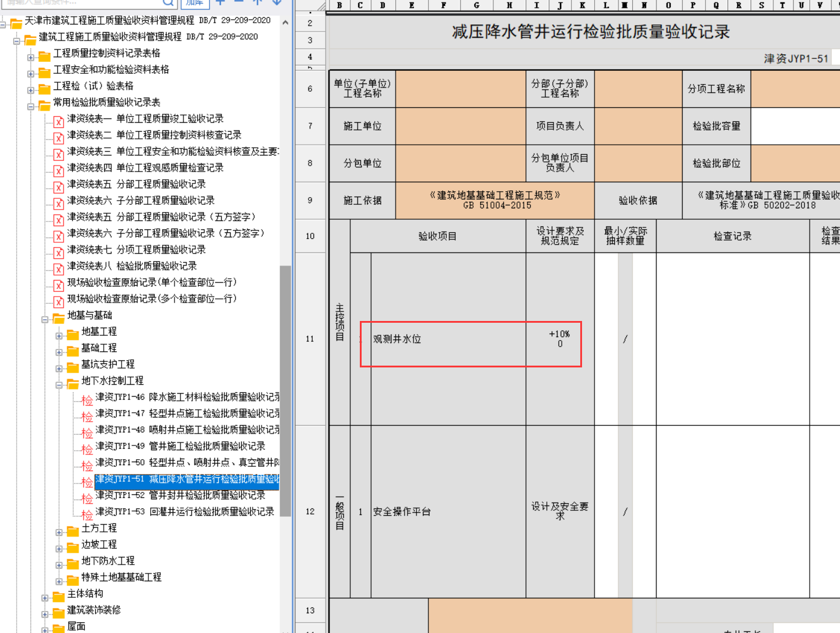Image resolution: width=840 pixels, height=633 pixels.
Task: Click the document icon for 津资统表一 单位工程质量竣工验收记录
Action: 58,122
